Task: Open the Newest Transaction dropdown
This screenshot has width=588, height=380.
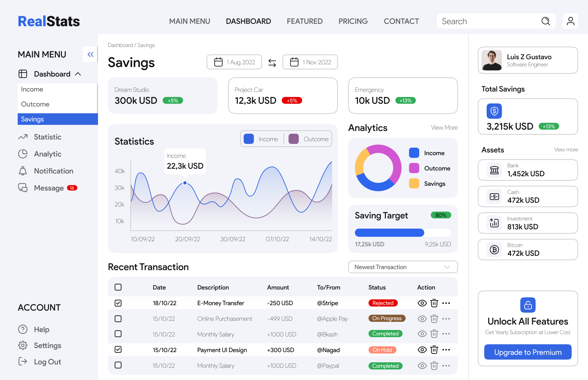Action: coord(403,267)
